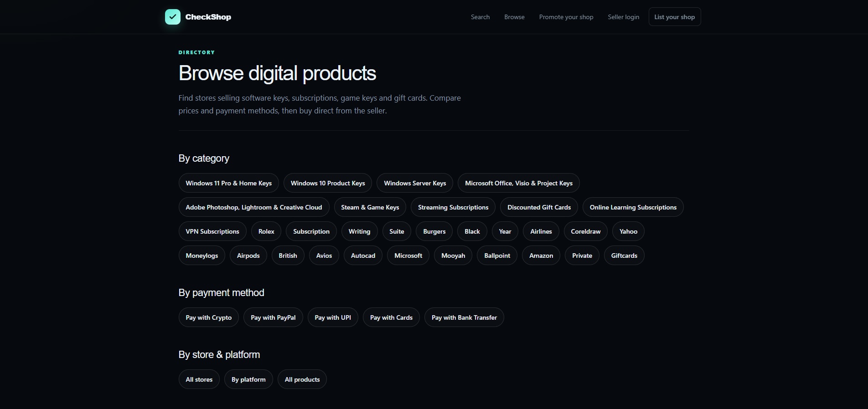The width and height of the screenshot is (868, 409).
Task: Select the Black category chip
Action: click(x=472, y=231)
